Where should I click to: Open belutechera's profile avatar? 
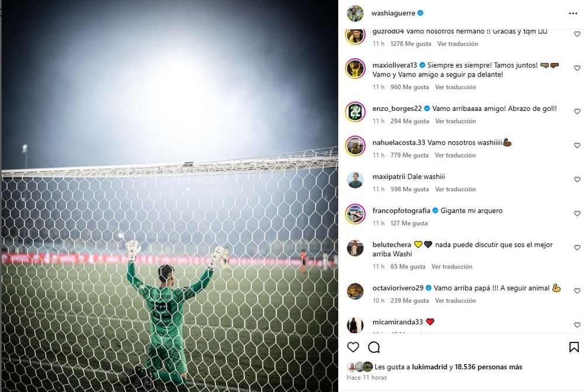(355, 248)
